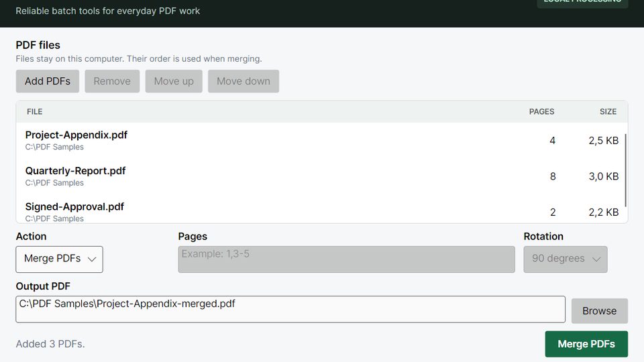Click the Add PDFs button
Screen dimensions: 644x362
pyautogui.click(x=47, y=81)
